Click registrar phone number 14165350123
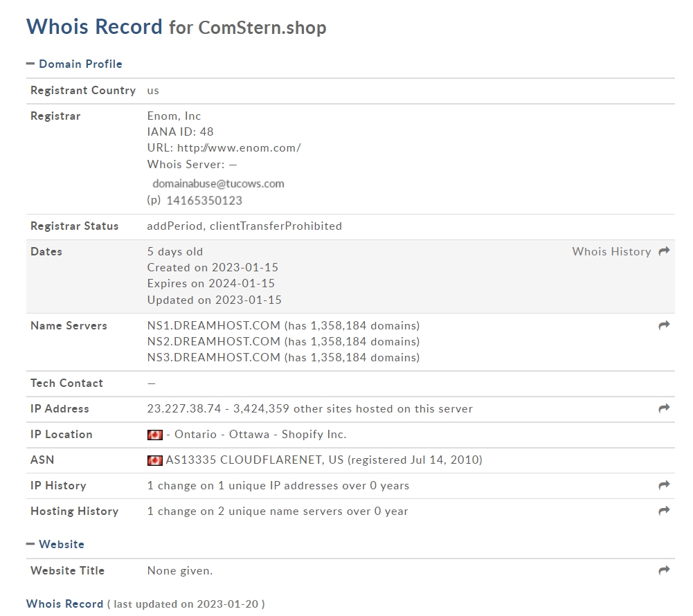Viewport: 693px width, 616px height. (204, 201)
